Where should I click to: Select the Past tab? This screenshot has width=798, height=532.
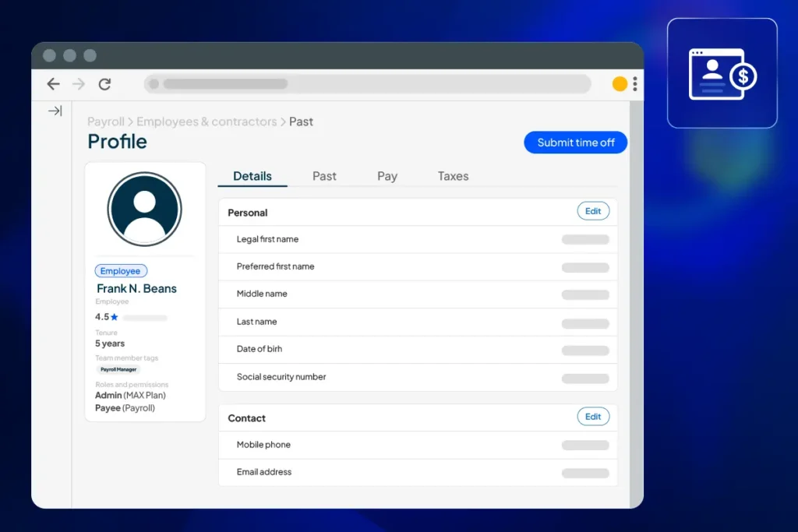pos(324,176)
